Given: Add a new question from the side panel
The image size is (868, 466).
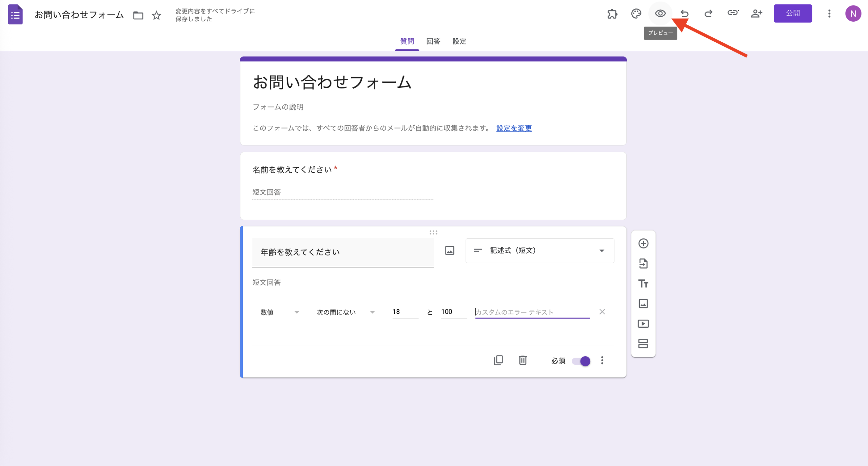Looking at the screenshot, I should pyautogui.click(x=643, y=243).
